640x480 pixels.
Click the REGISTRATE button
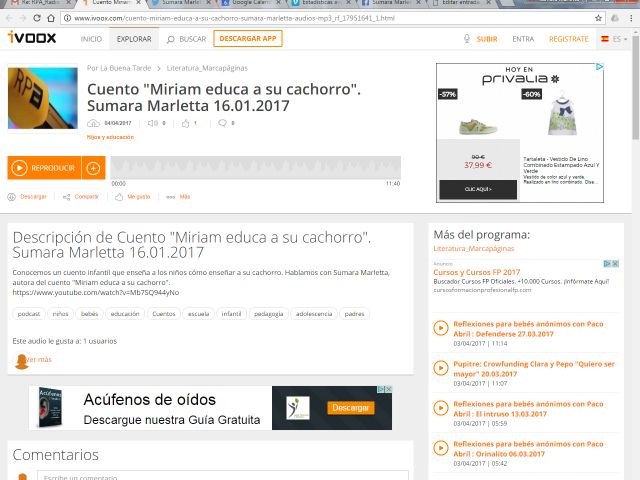568,39
